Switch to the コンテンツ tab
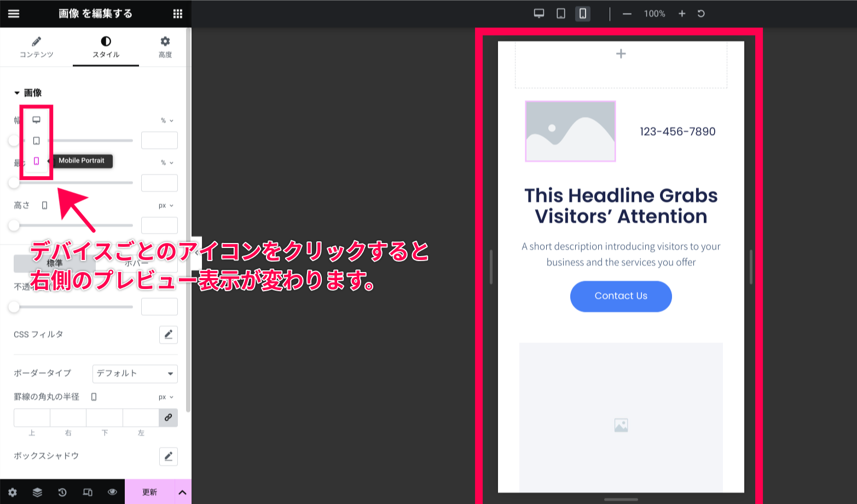The width and height of the screenshot is (857, 504). click(36, 47)
